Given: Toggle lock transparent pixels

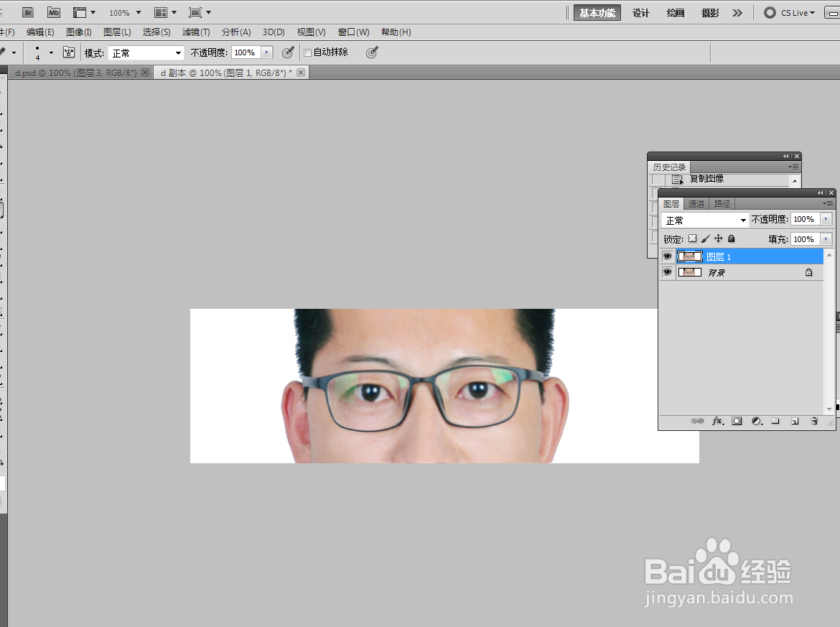Looking at the screenshot, I should 693,238.
